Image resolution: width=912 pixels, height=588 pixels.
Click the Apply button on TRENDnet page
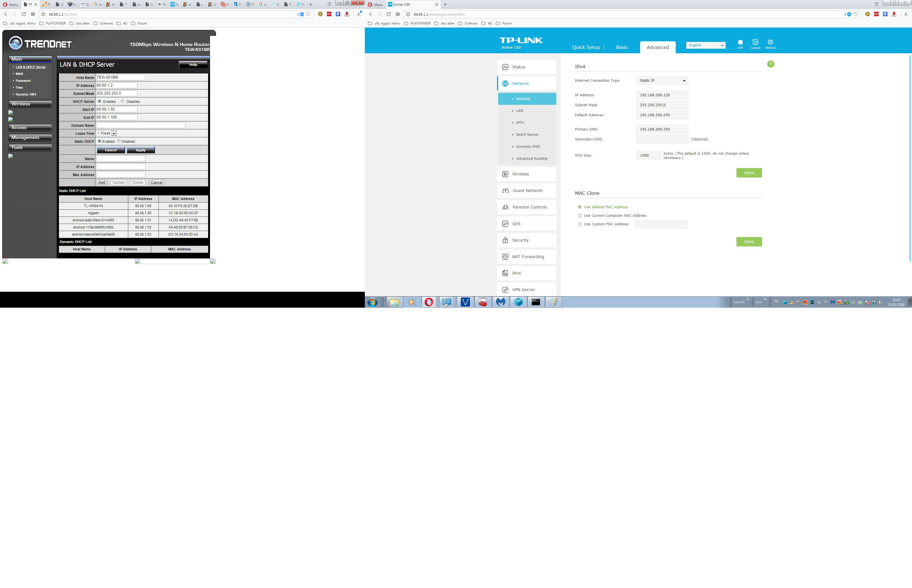141,150
